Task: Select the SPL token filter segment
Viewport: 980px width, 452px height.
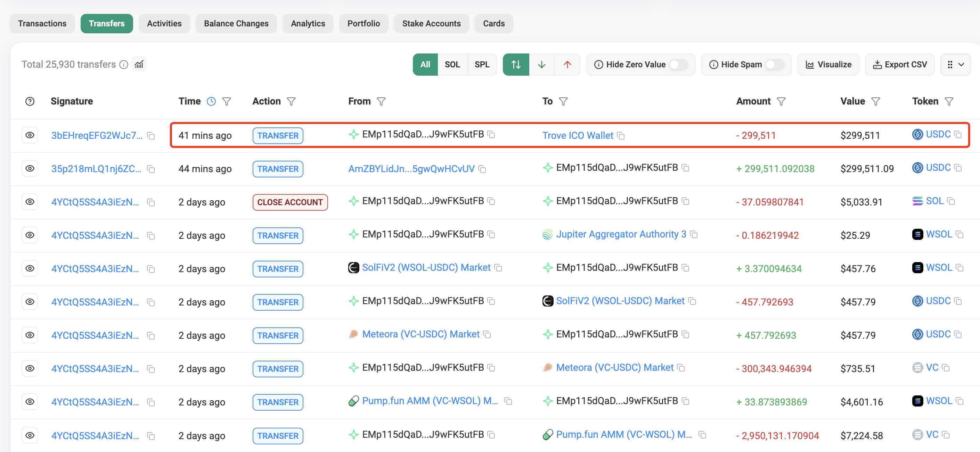Action: [482, 65]
